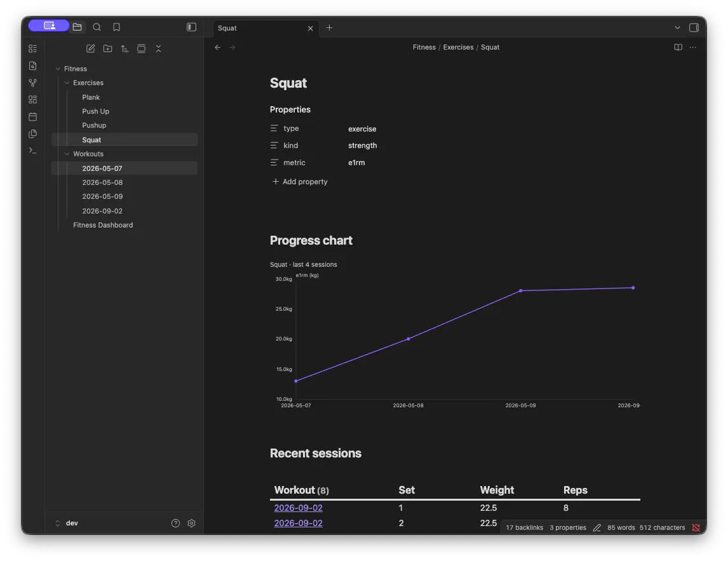Image resolution: width=728 pixels, height=561 pixels.
Task: Create a new note with pencil icon
Action: click(91, 48)
